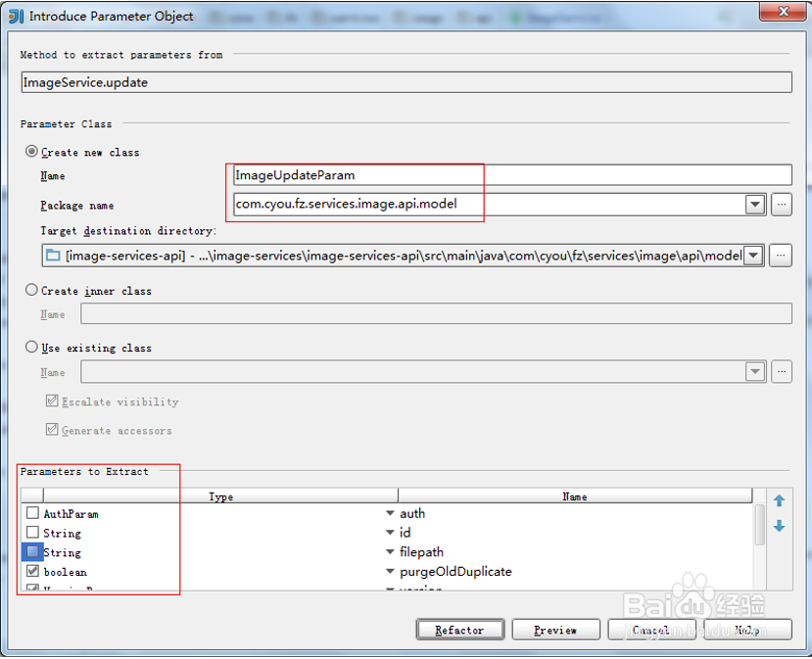
Task: Select the purgeOldDuplicate name cell
Action: pyautogui.click(x=575, y=572)
